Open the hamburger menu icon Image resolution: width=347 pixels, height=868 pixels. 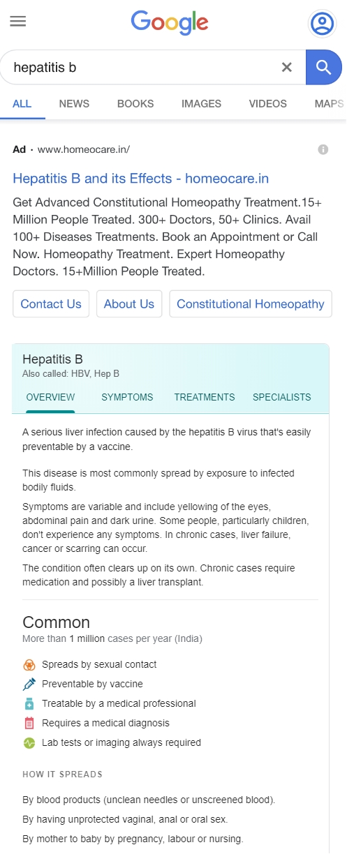(17, 21)
